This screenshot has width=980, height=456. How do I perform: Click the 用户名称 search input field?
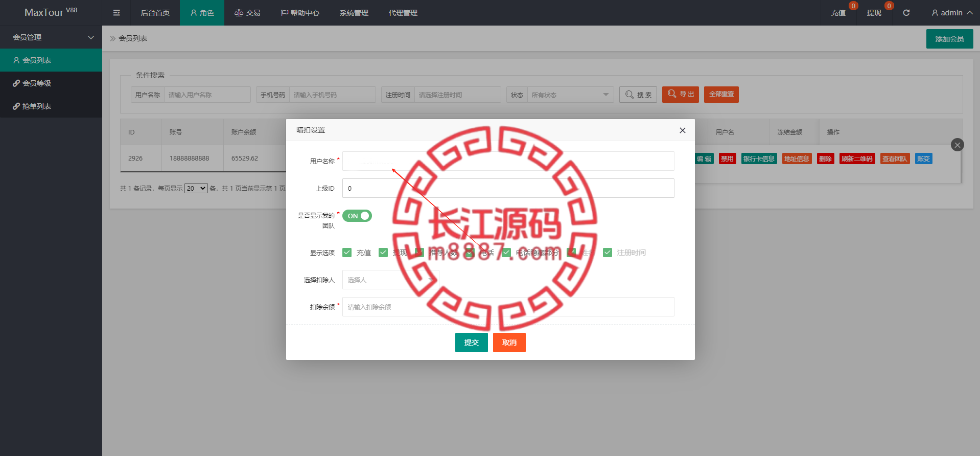[207, 95]
